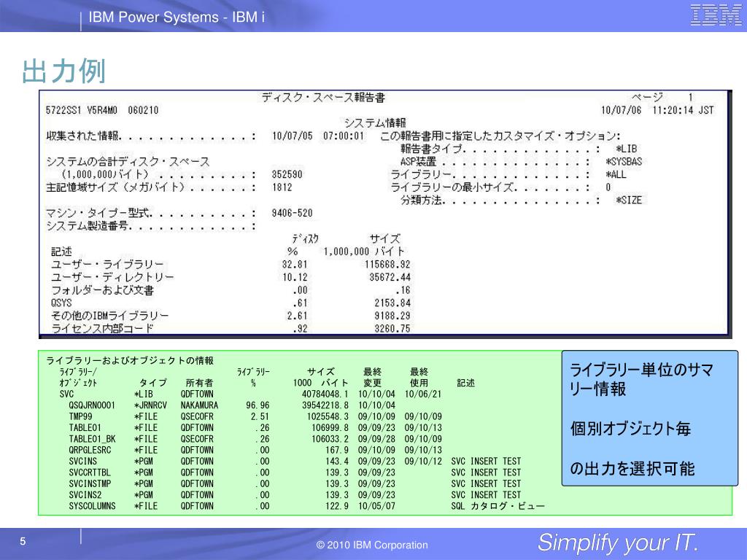Select the TMP99 size '1025548.3'

click(328, 416)
